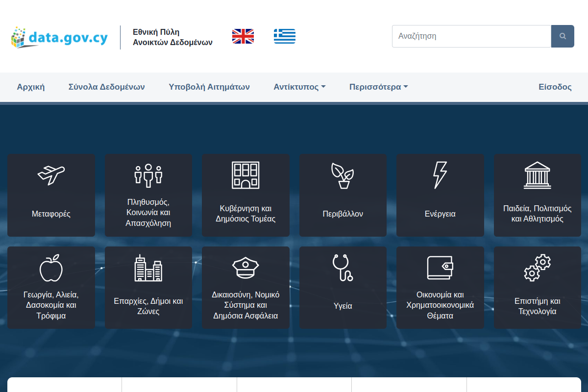
Task: Click the people icon for Πληθυσμός category
Action: point(148,175)
